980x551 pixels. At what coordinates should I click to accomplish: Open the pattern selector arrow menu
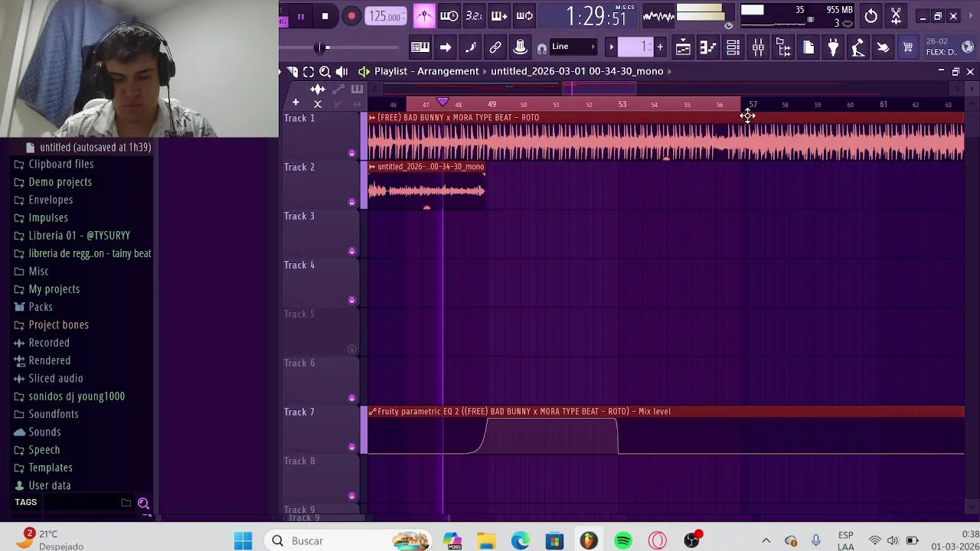pyautogui.click(x=611, y=47)
